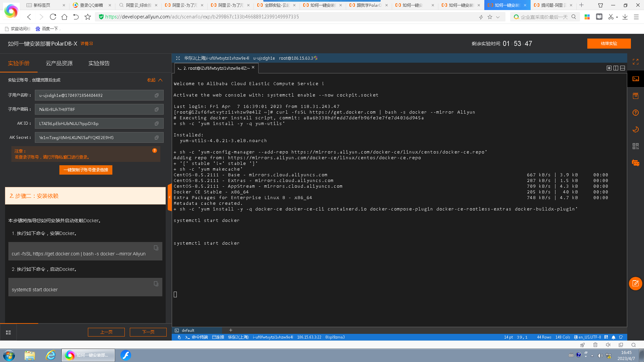Add a new terminal pane
The height and width of the screenshot is (362, 644).
[x=609, y=68]
